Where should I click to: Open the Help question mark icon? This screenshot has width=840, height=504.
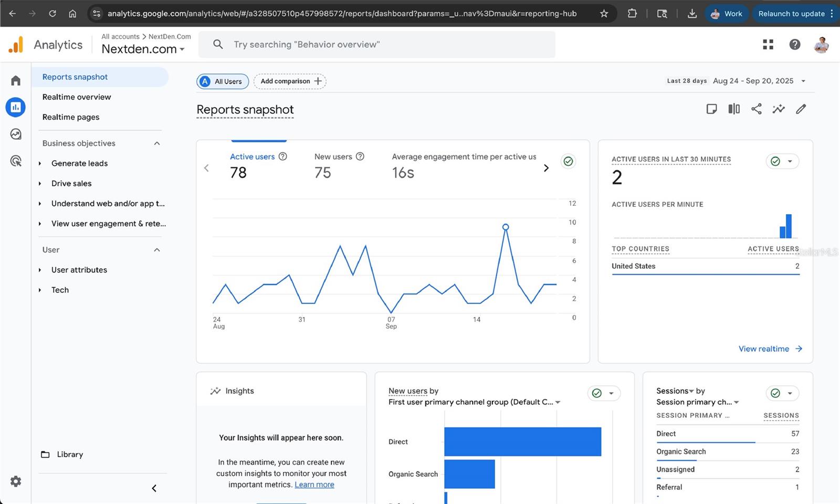pyautogui.click(x=795, y=45)
